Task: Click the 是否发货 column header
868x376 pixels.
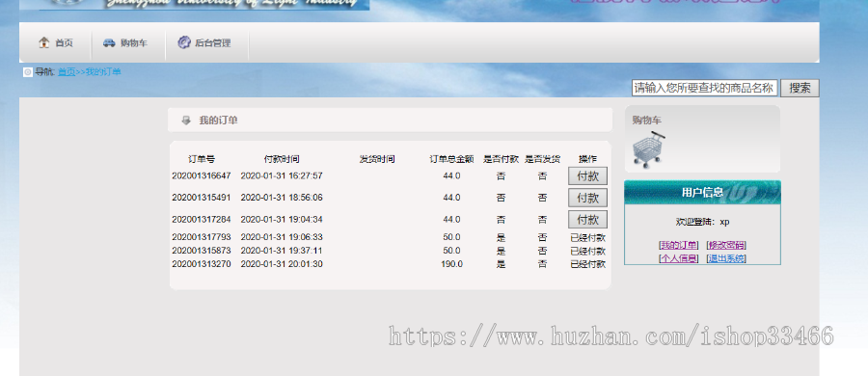Action: 542,159
